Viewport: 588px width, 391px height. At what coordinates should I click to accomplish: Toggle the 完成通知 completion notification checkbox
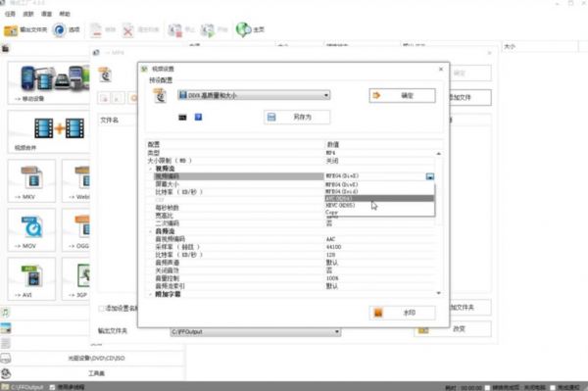(553, 387)
